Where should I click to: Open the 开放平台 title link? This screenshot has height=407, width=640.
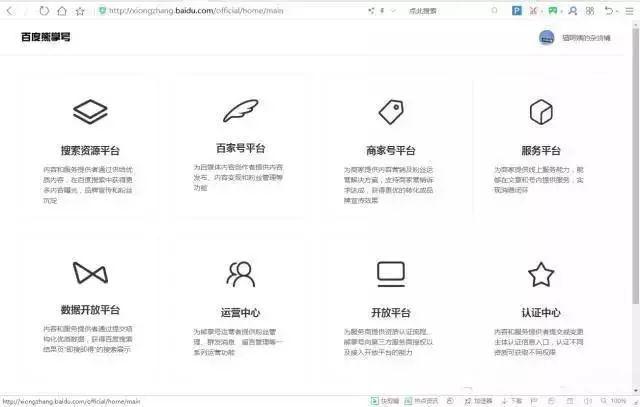(x=391, y=313)
